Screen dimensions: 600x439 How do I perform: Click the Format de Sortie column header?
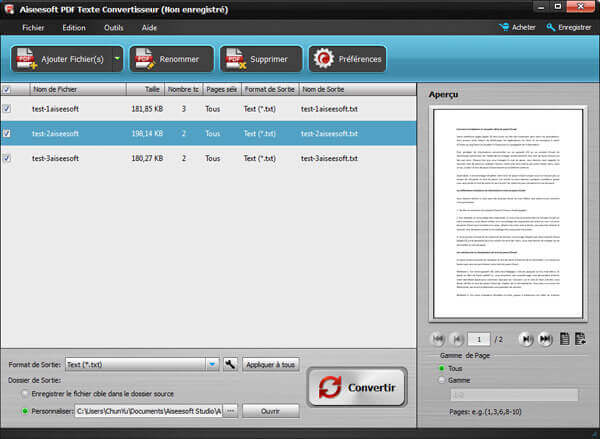pos(270,89)
